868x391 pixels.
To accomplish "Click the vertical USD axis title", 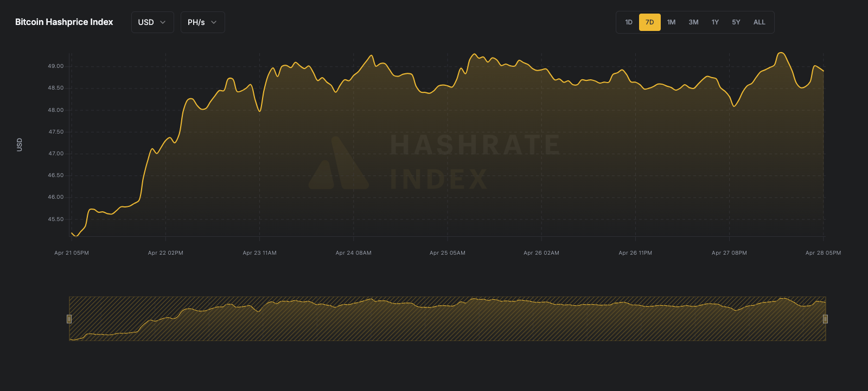I will (20, 144).
